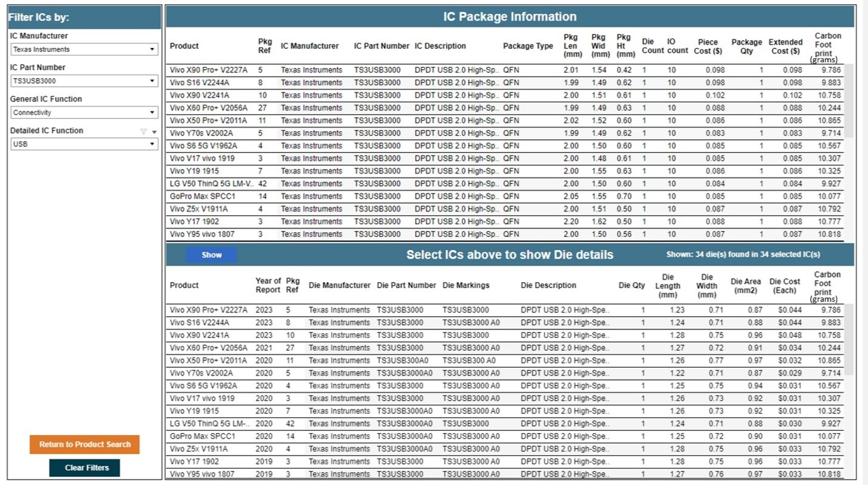Click Return to Product Search
The width and height of the screenshot is (868, 485).
click(x=84, y=444)
